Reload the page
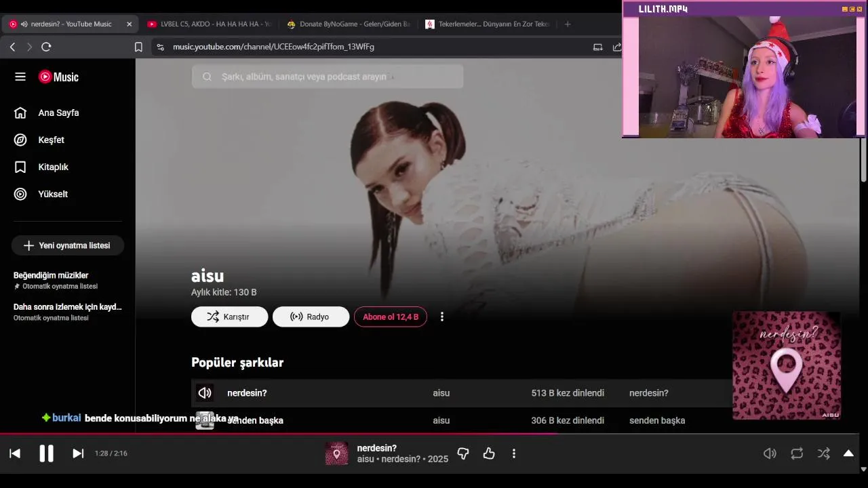This screenshot has width=868, height=488. (46, 47)
